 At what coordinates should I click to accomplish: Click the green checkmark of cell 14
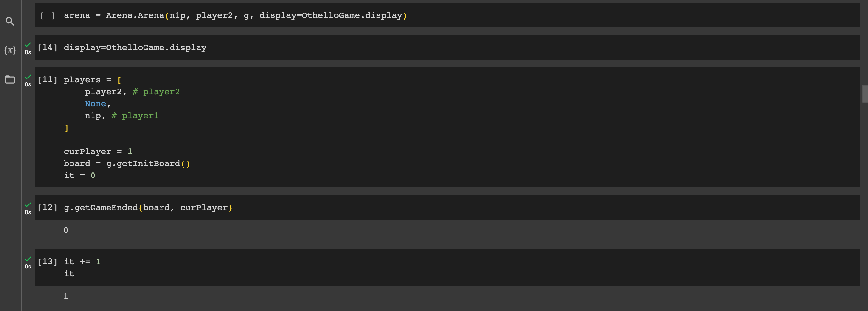pos(28,44)
